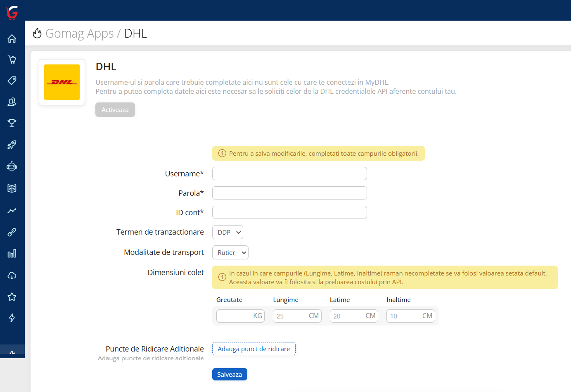The height and width of the screenshot is (392, 571).
Task: Expand the Termen de tranzactionare DDP dropdown
Action: (227, 232)
